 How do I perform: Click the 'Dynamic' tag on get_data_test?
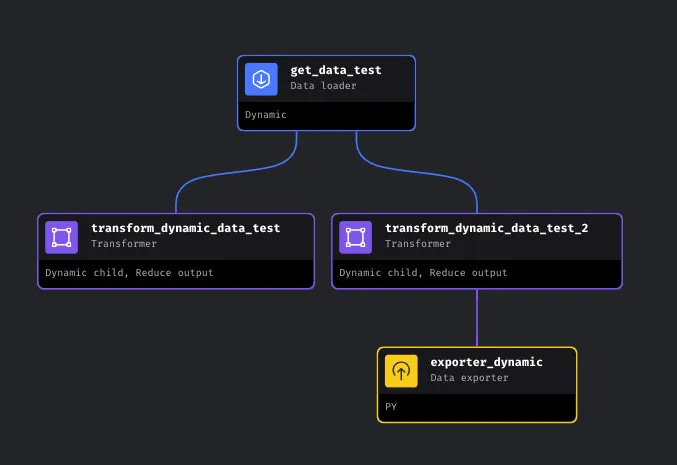tap(266, 115)
